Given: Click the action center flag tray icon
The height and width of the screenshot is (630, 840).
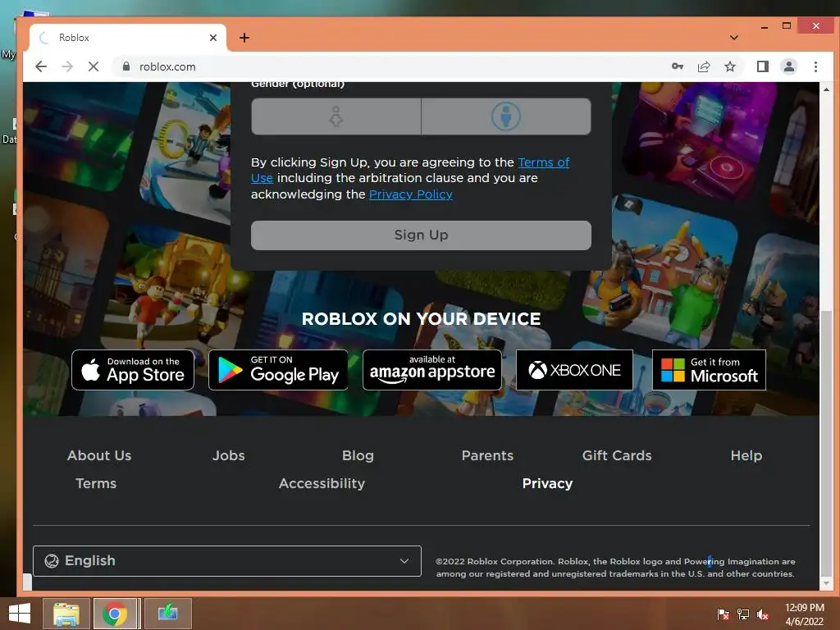Looking at the screenshot, I should click(x=723, y=614).
